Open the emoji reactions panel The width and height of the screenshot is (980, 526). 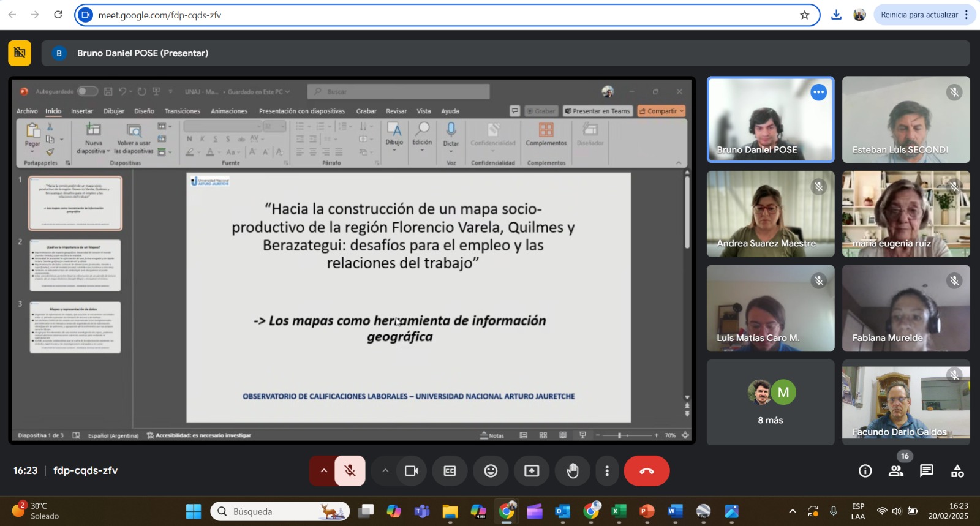[x=491, y=471]
